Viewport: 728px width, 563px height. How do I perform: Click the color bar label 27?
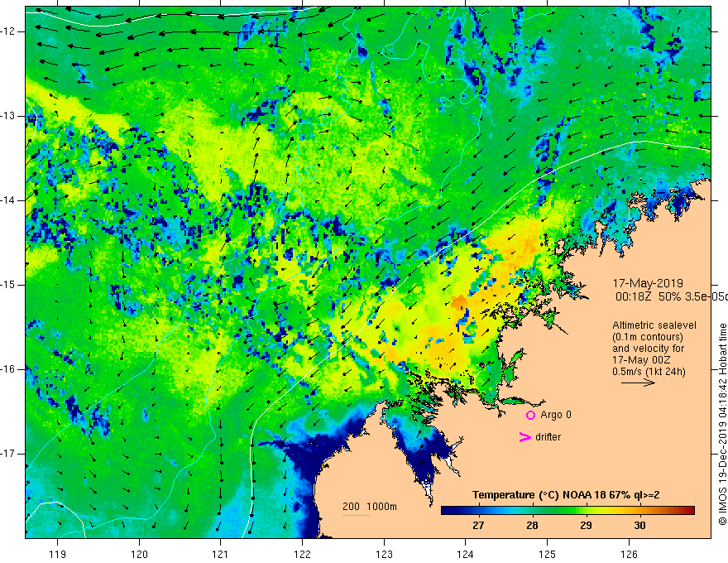[x=478, y=526]
